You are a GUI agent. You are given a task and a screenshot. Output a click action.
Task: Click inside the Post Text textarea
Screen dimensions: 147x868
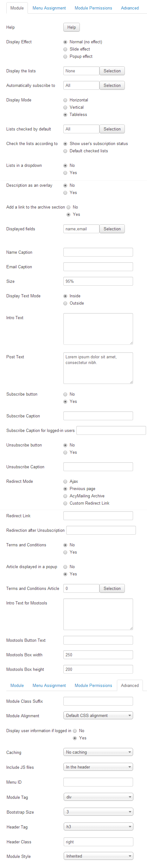[98, 368]
